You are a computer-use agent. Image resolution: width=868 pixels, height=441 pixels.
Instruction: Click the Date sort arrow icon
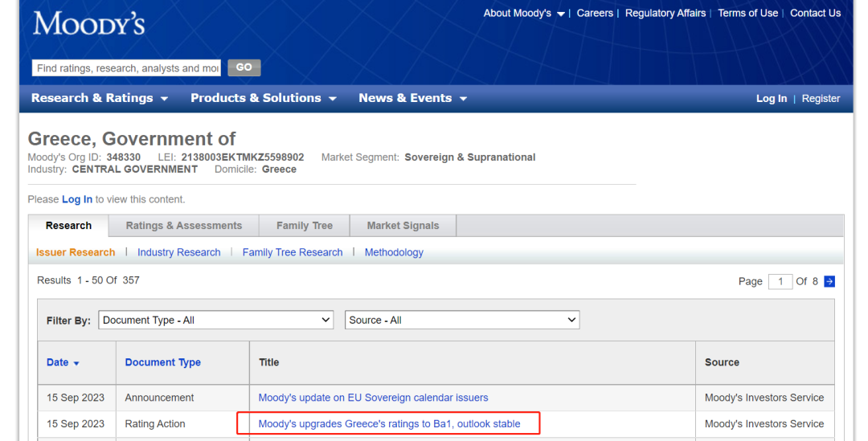pyautogui.click(x=76, y=364)
